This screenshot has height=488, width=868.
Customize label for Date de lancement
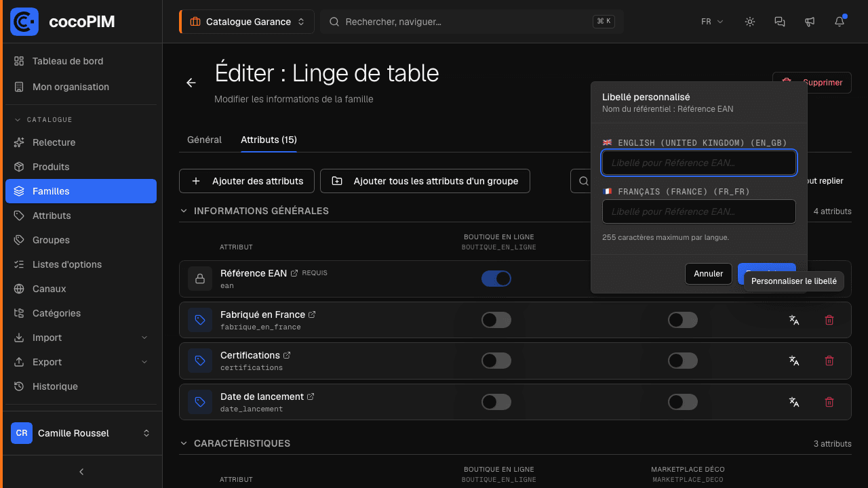tap(794, 402)
